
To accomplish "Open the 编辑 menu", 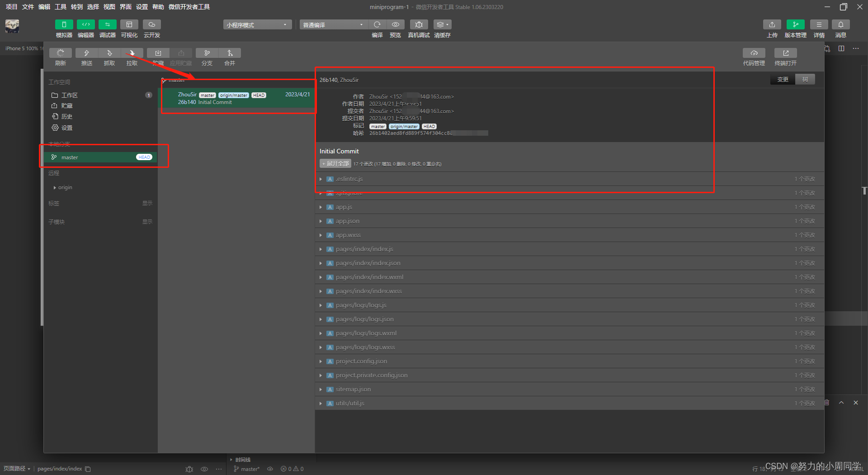I will (x=44, y=7).
